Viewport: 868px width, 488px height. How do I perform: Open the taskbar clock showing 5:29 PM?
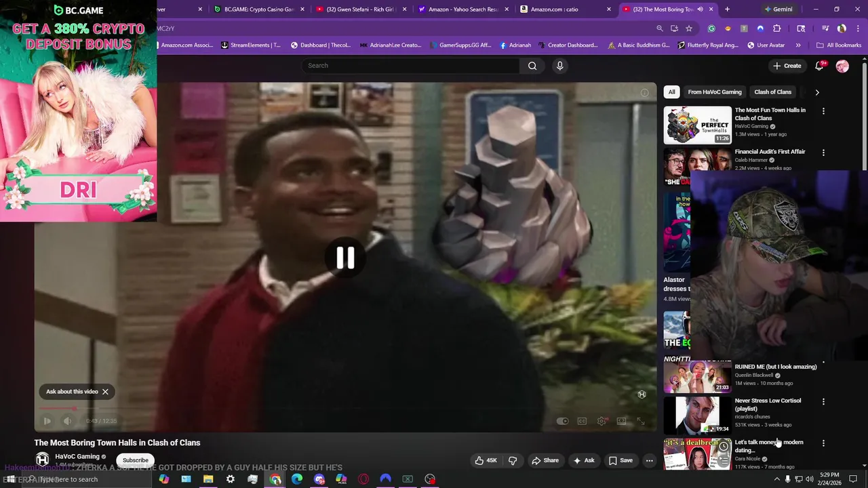tap(829, 479)
